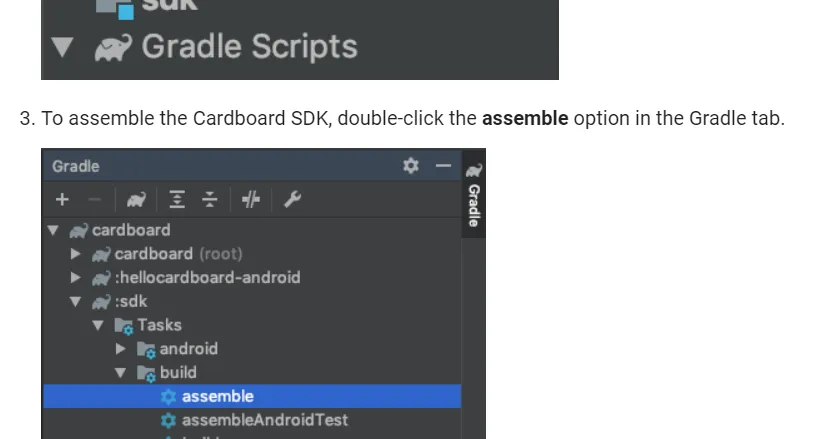Viewport: 825px width, 439px height.
Task: Switch to the vertical Gradle side tab
Action: pyautogui.click(x=474, y=195)
